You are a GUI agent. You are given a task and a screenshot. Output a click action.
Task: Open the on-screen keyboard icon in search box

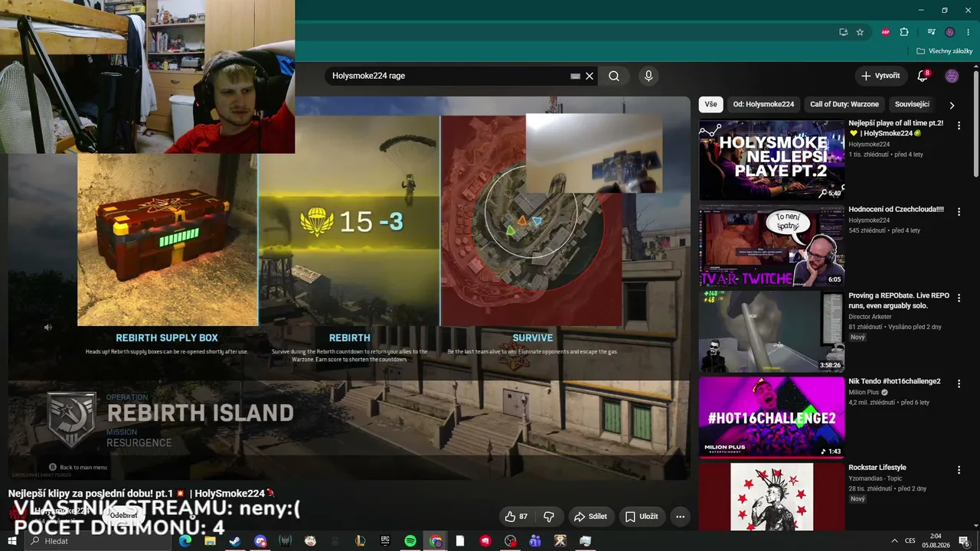pos(575,77)
